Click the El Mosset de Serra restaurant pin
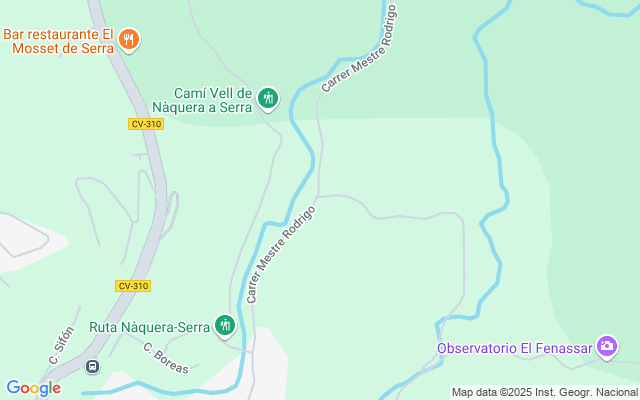Screen dimensions: 640x400 129,40
